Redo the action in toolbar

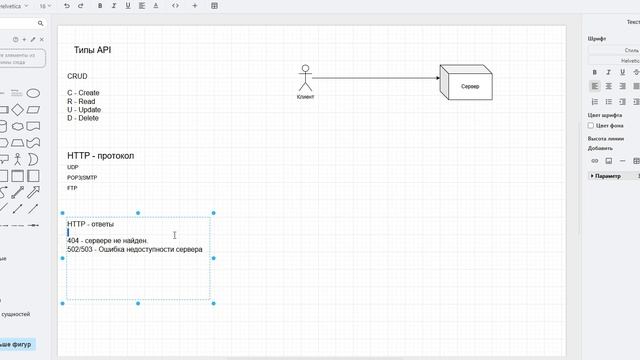pyautogui.click(x=80, y=6)
